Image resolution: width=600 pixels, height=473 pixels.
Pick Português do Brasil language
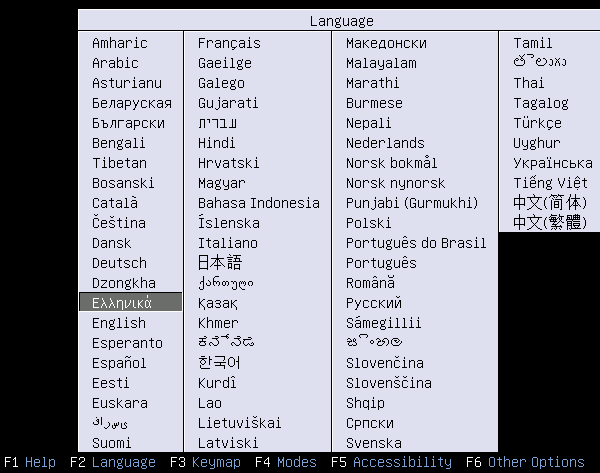(x=416, y=243)
